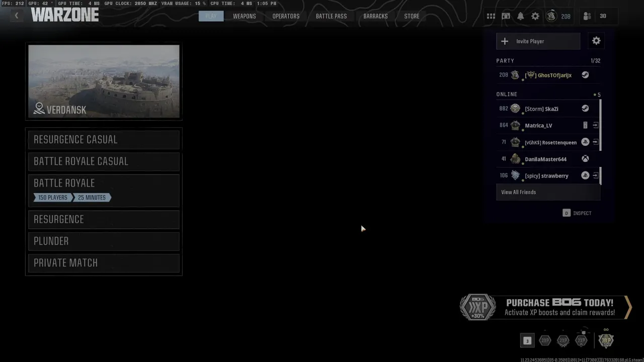Open the social friends icon showing 30
This screenshot has width=644, height=362.
[587, 16]
